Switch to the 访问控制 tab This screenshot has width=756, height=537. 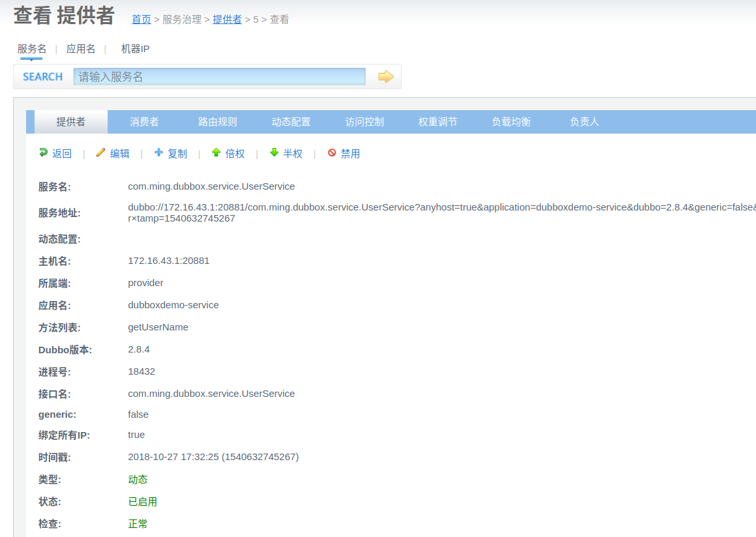click(365, 122)
